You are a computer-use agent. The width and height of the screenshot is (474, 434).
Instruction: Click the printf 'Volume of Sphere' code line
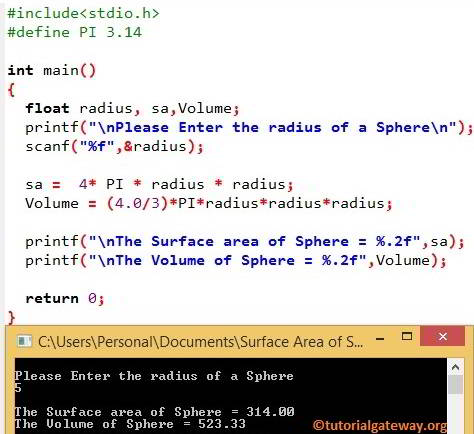(236, 261)
